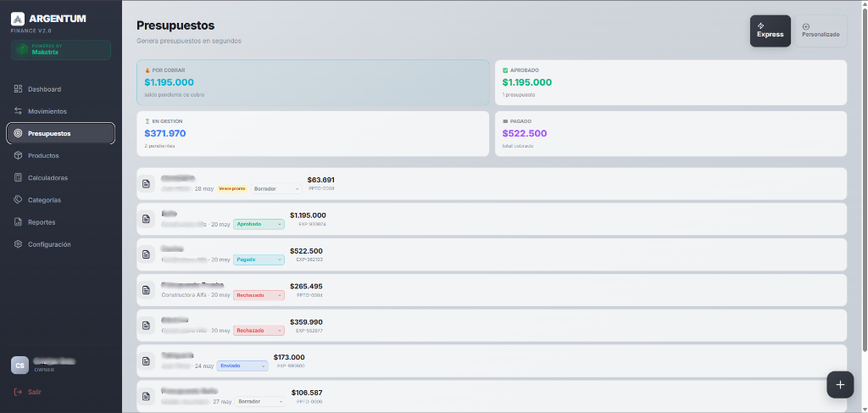Click the Aprobado summary card

[670, 82]
